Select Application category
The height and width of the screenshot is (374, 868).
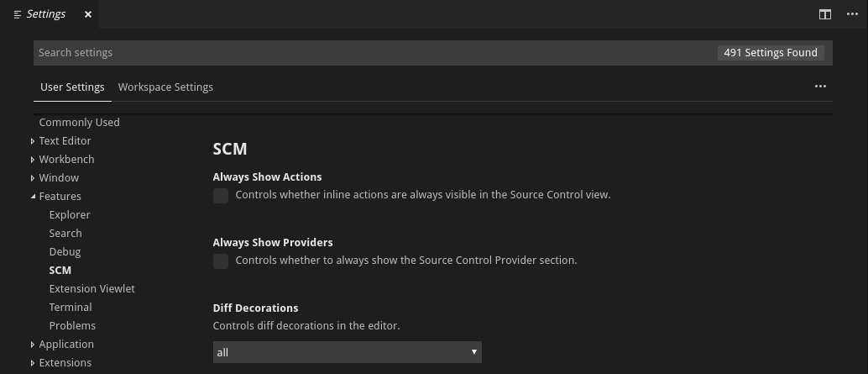66,344
